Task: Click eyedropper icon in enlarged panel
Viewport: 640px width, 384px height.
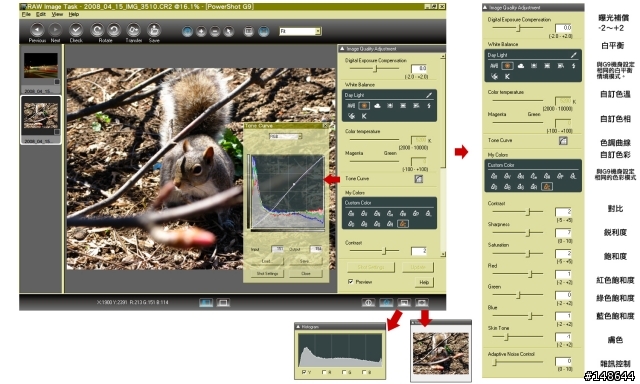Action: pyautogui.click(x=573, y=55)
